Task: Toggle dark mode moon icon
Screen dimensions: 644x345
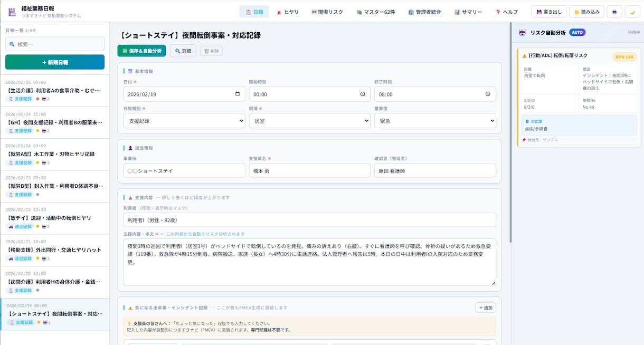Action: [632, 12]
